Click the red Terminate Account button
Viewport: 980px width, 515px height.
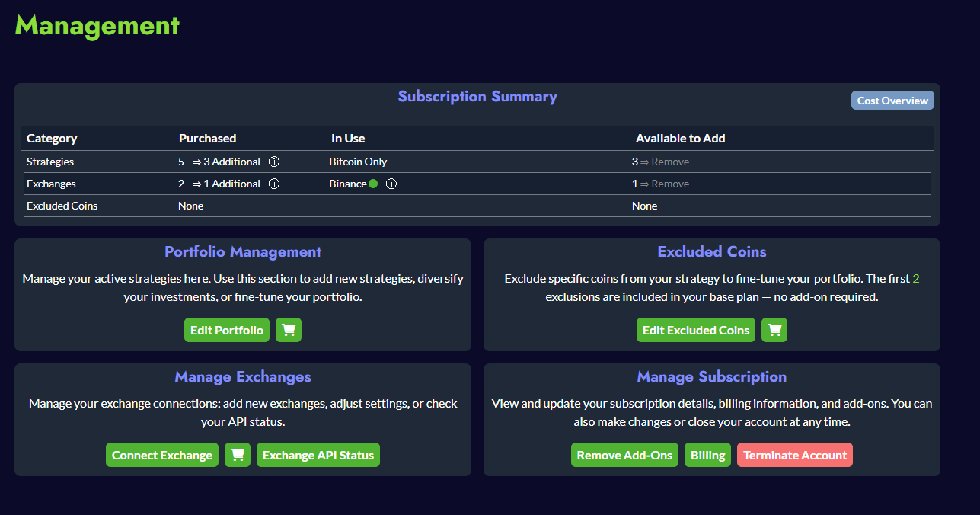794,455
